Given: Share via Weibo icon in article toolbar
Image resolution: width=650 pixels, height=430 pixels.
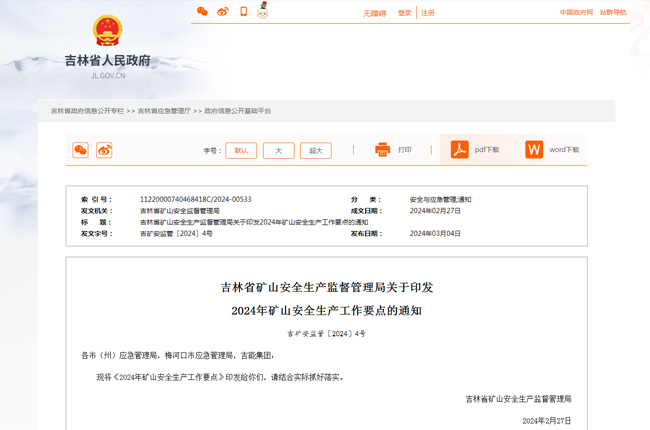Looking at the screenshot, I should tap(104, 150).
